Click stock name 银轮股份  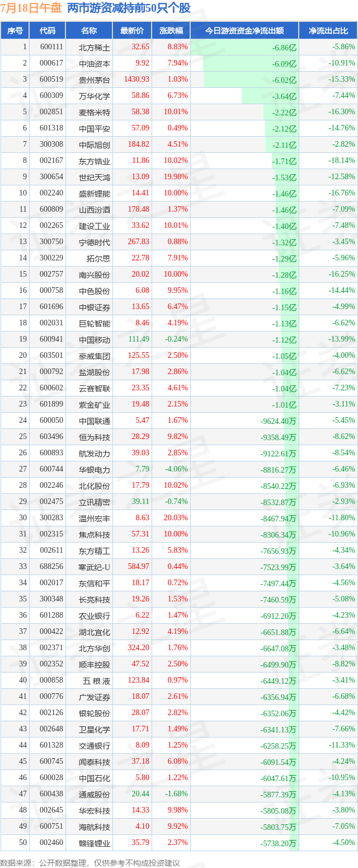(x=95, y=713)
